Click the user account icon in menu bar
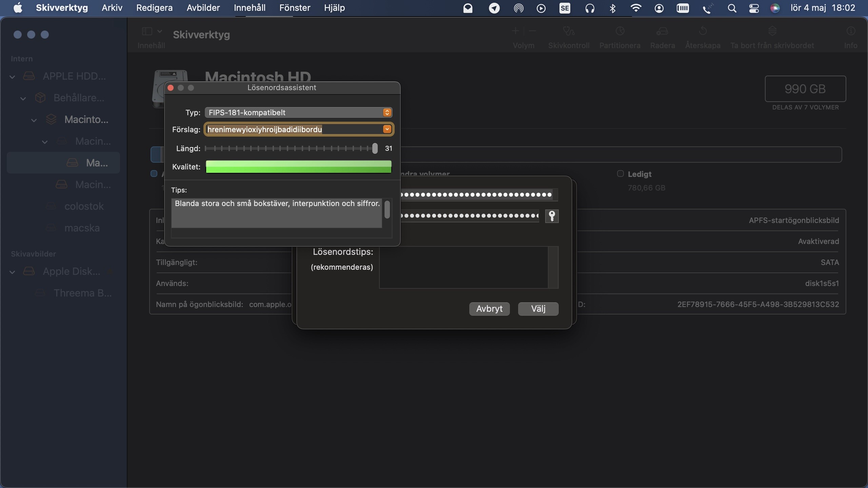The width and height of the screenshot is (868, 488). pos(659,8)
